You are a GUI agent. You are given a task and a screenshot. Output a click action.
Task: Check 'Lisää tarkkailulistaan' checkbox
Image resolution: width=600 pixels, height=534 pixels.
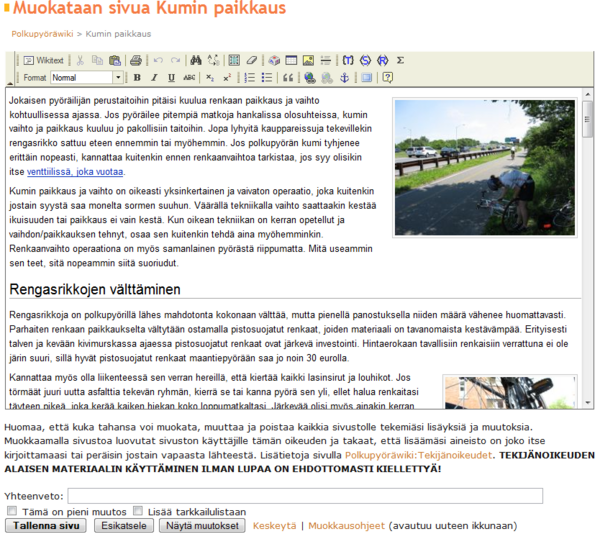tap(138, 511)
